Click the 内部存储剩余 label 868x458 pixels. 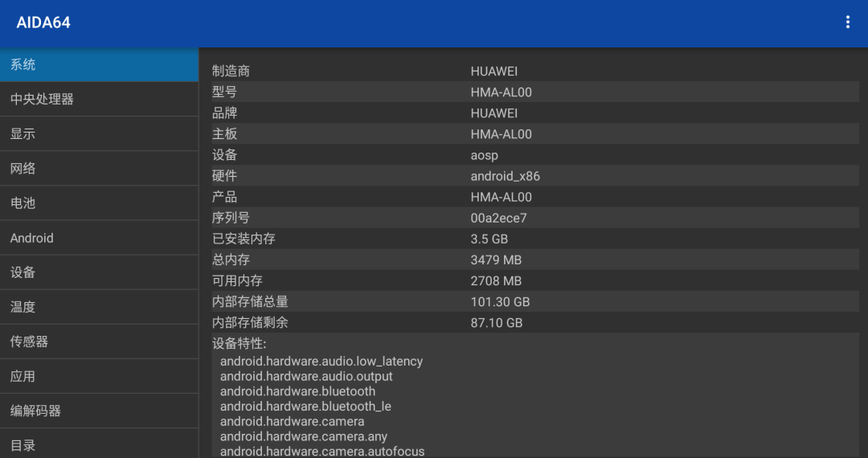point(250,323)
